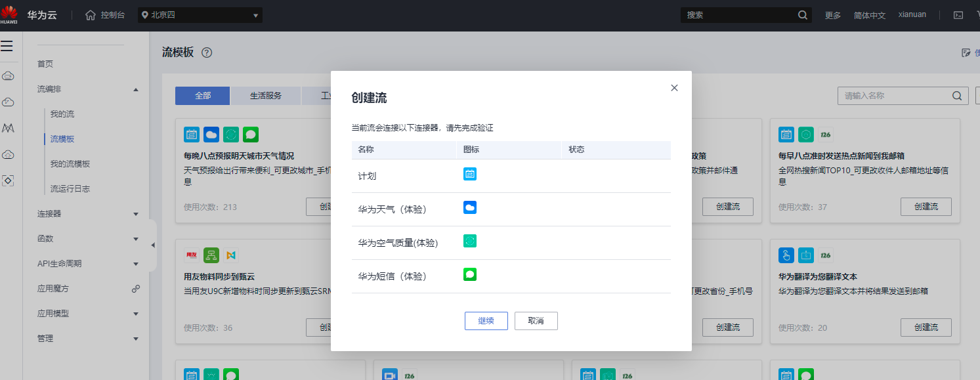Click the console home icon
Viewport: 980px width, 380px height.
coord(91,15)
